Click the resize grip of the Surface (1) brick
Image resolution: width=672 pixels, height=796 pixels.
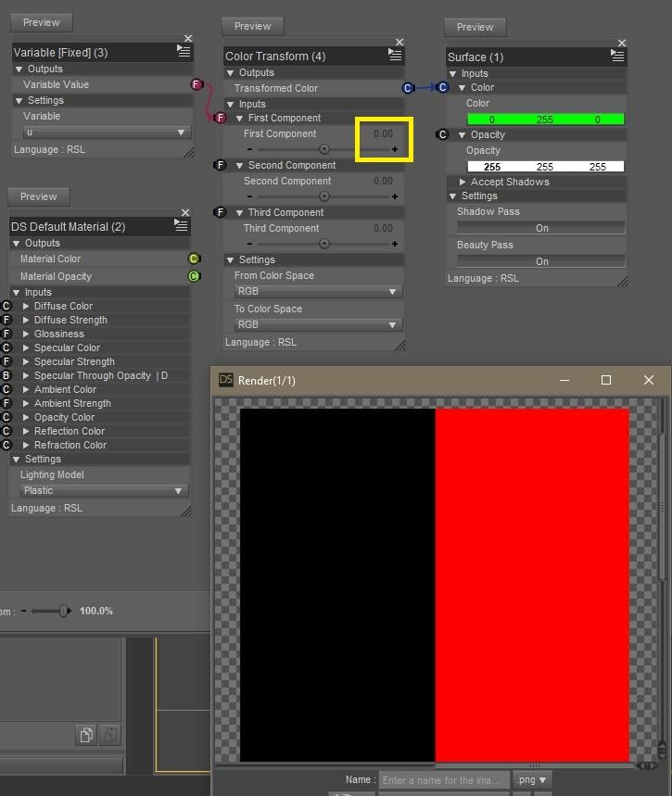point(623,283)
